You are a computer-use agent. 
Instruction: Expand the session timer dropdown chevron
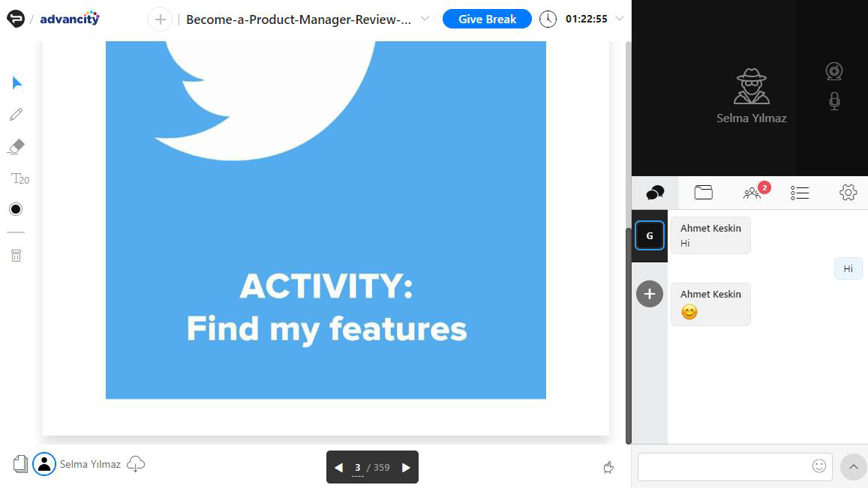pyautogui.click(x=620, y=19)
